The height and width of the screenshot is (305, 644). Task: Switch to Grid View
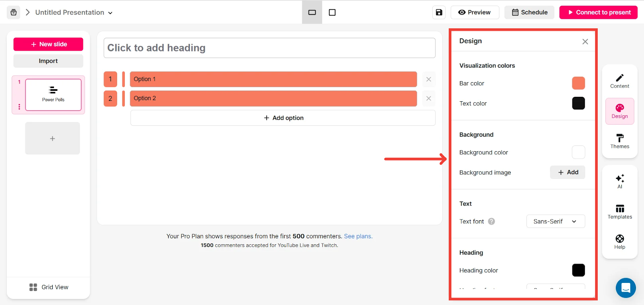(x=49, y=287)
